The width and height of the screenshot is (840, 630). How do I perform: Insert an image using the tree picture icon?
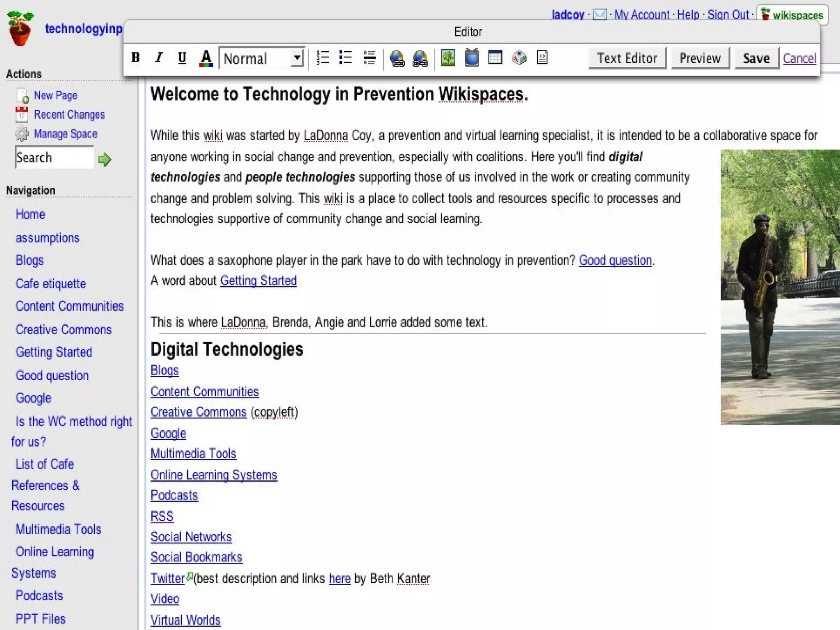448,58
